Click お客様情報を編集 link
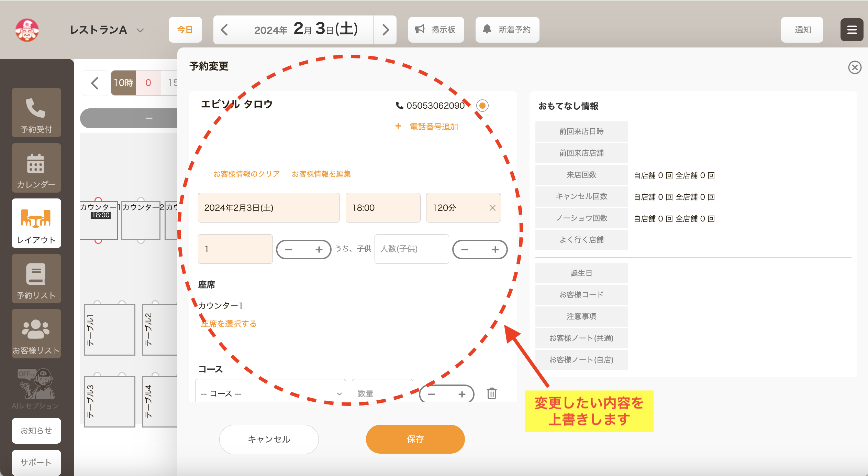Screen dimensions: 868x476 (x=321, y=174)
